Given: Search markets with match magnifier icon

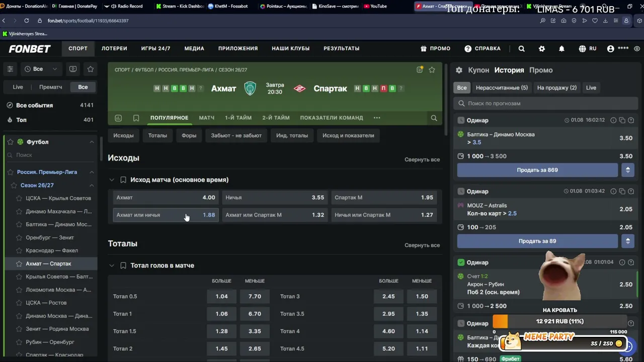Looking at the screenshot, I should [x=434, y=118].
